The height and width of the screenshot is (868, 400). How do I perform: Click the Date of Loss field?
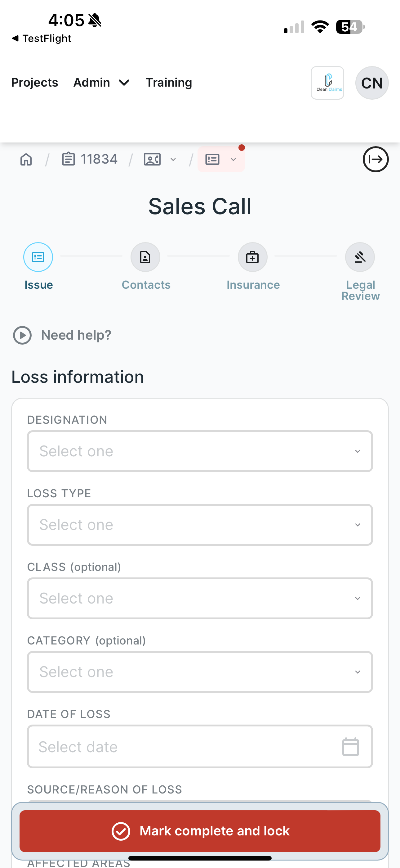[x=200, y=746]
